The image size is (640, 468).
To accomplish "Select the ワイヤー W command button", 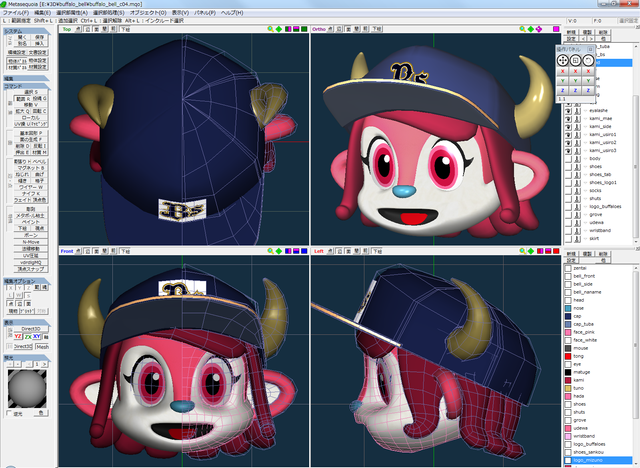I will pyautogui.click(x=31, y=187).
